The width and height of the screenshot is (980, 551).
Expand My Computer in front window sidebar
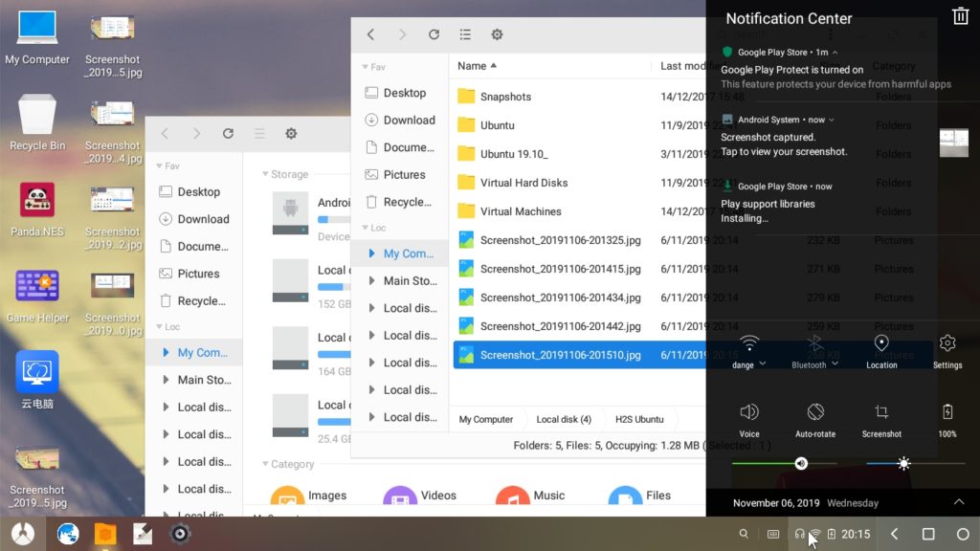tap(372, 253)
